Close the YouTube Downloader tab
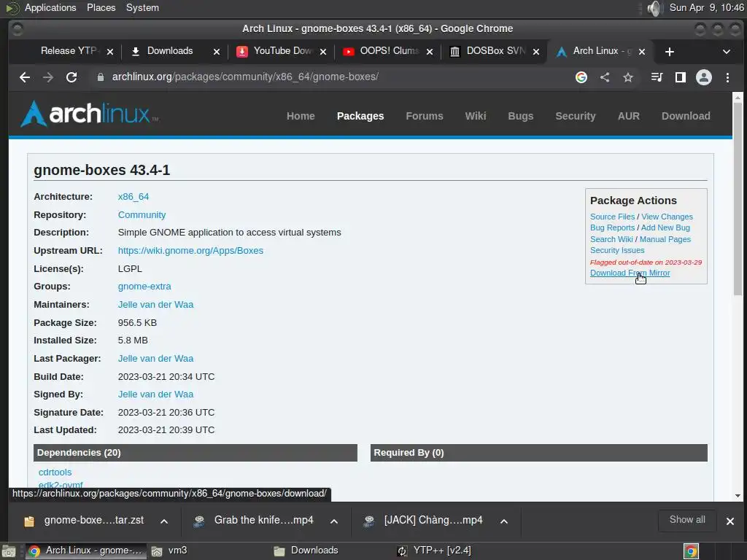Image resolution: width=747 pixels, height=560 pixels. click(x=323, y=52)
